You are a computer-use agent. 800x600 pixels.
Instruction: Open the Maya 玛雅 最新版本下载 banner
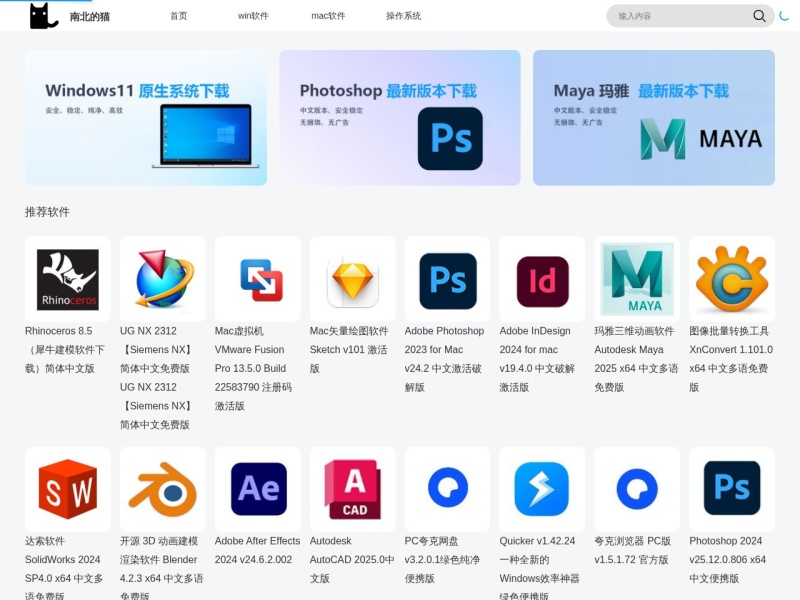click(x=654, y=118)
